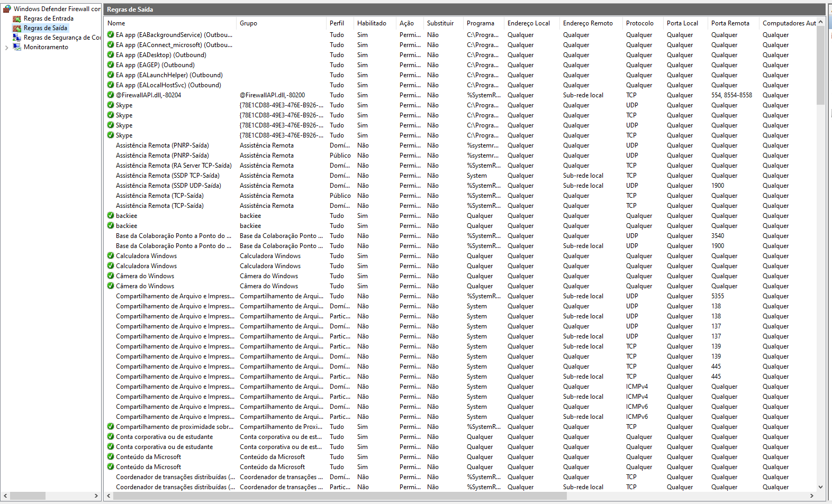Screen dimensions: 832x504
Task: Click the rule list horizontal scroll-right arrow
Action: click(x=812, y=496)
